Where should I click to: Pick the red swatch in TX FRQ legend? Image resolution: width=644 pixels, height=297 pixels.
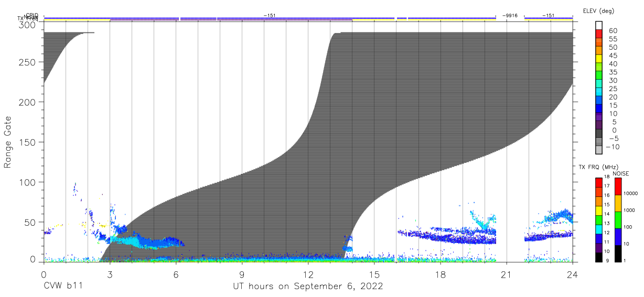pos(599,182)
